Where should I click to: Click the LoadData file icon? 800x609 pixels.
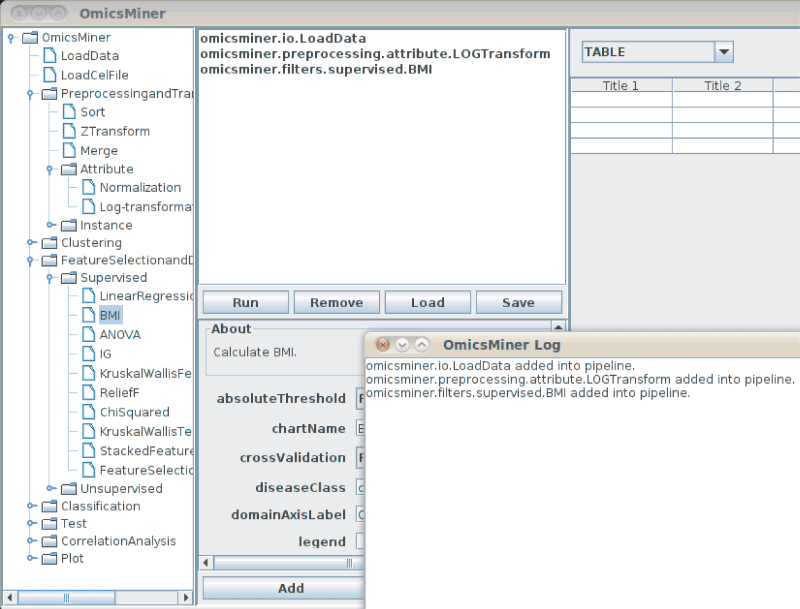50,56
